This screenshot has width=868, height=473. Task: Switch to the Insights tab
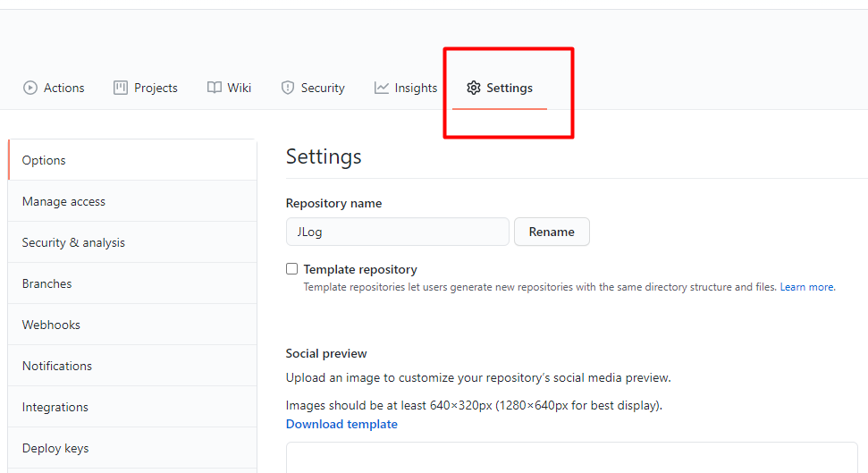pos(406,88)
